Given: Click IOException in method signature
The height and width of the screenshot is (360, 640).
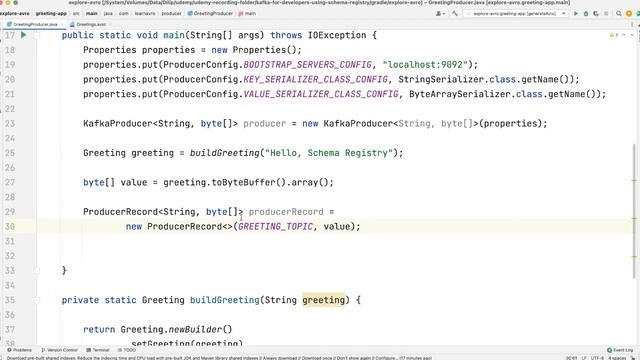Looking at the screenshot, I should coord(337,35).
